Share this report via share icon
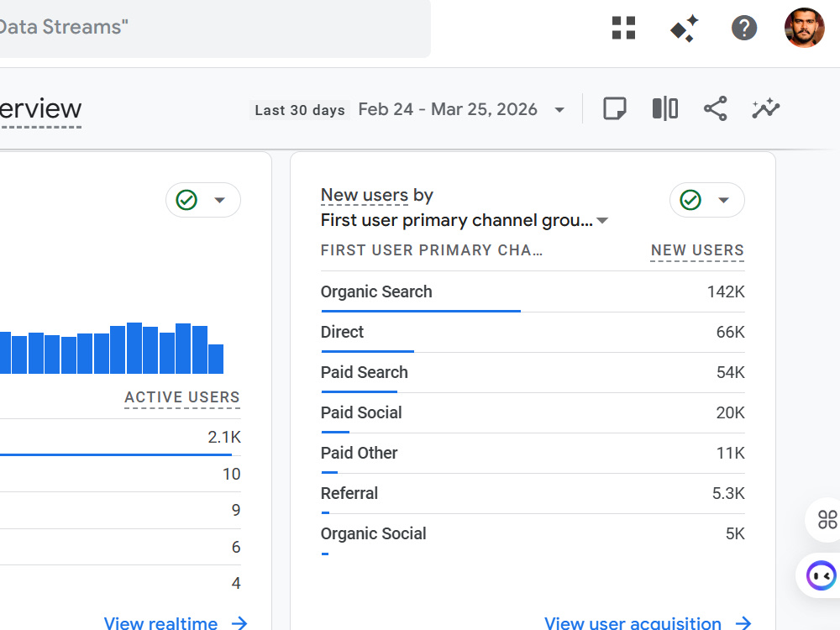This screenshot has width=840, height=630. coord(715,108)
